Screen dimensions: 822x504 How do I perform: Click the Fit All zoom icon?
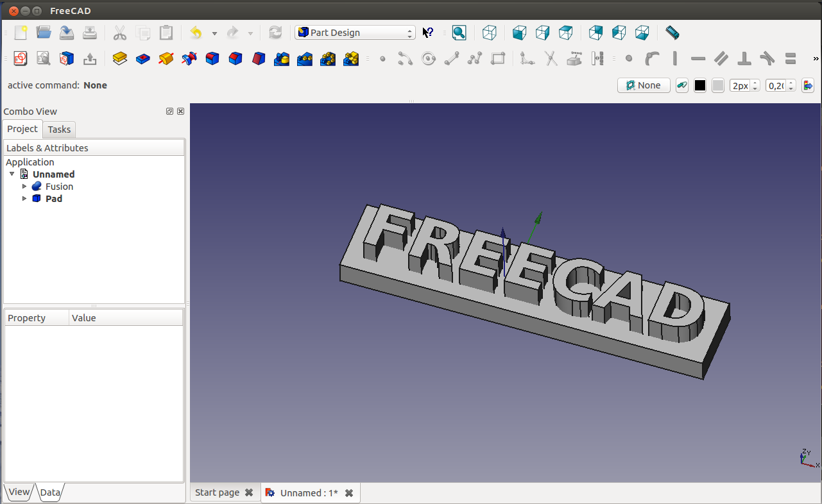click(459, 33)
